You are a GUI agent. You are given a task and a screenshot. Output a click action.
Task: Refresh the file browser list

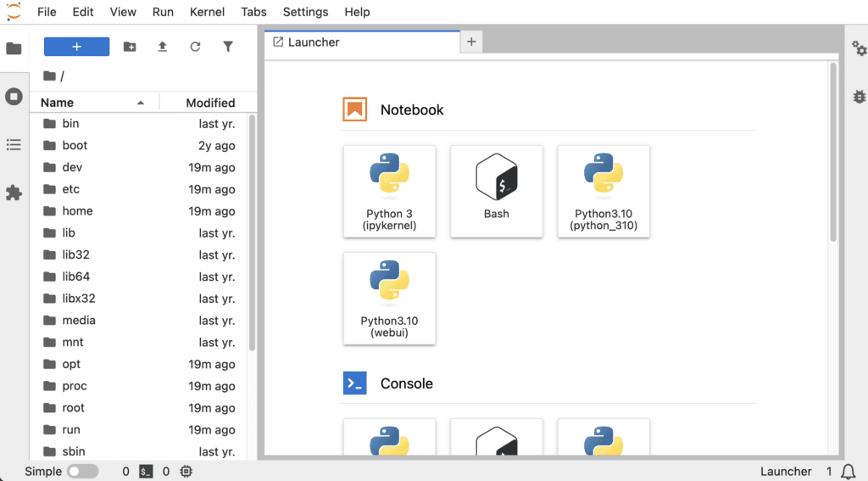[x=195, y=47]
